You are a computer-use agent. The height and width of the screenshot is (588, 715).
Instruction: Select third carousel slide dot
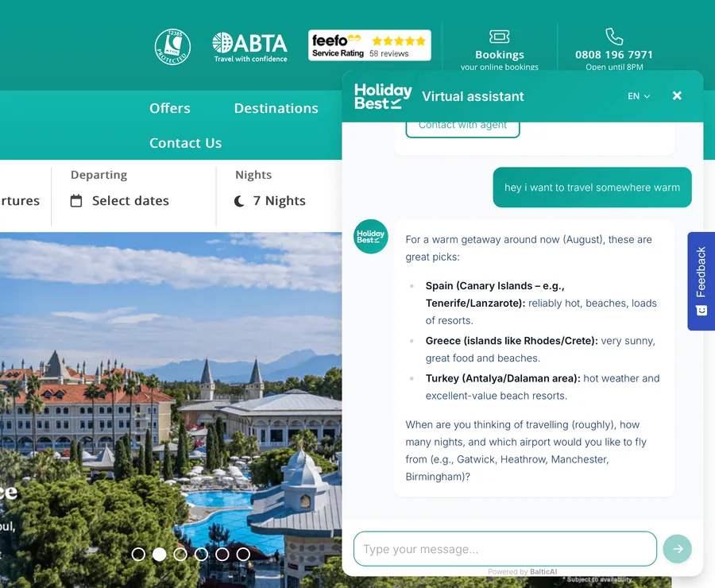click(x=180, y=555)
